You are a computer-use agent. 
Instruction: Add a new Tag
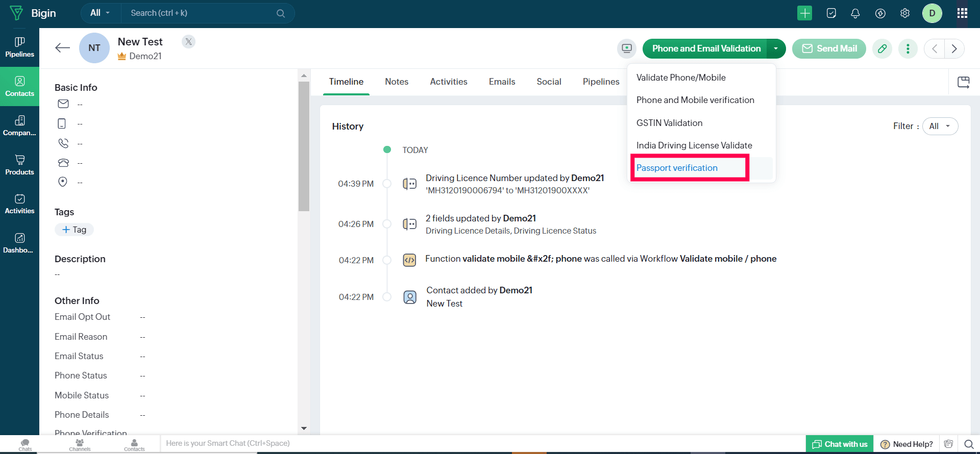point(75,230)
